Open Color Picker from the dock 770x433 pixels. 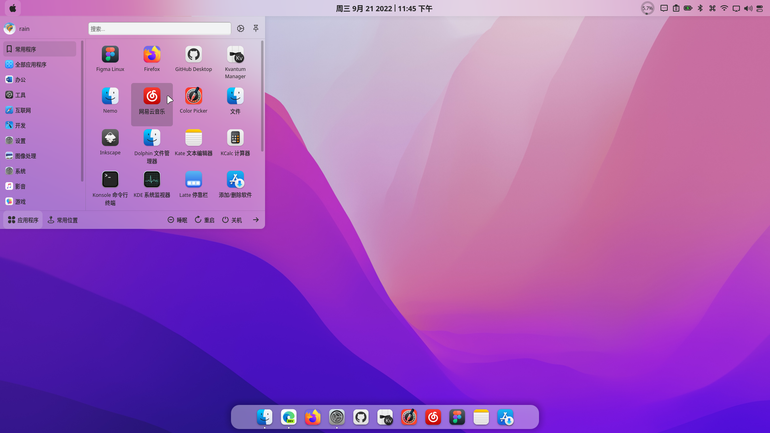point(409,417)
